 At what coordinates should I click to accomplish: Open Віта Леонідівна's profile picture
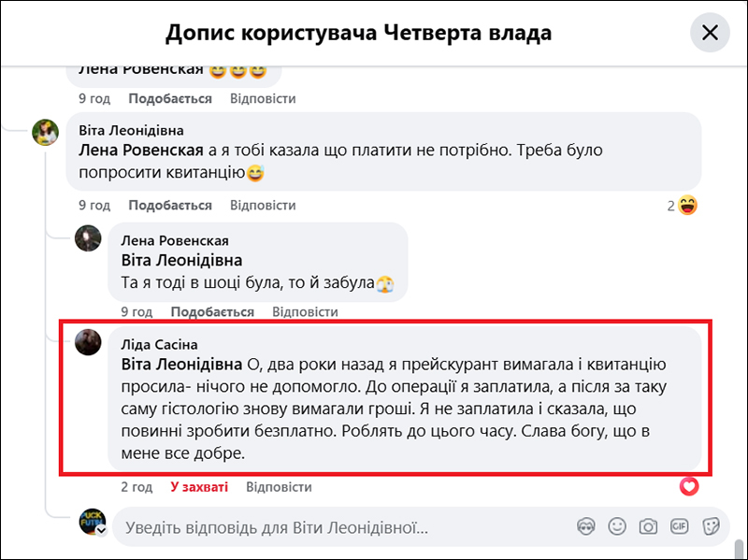tap(46, 133)
